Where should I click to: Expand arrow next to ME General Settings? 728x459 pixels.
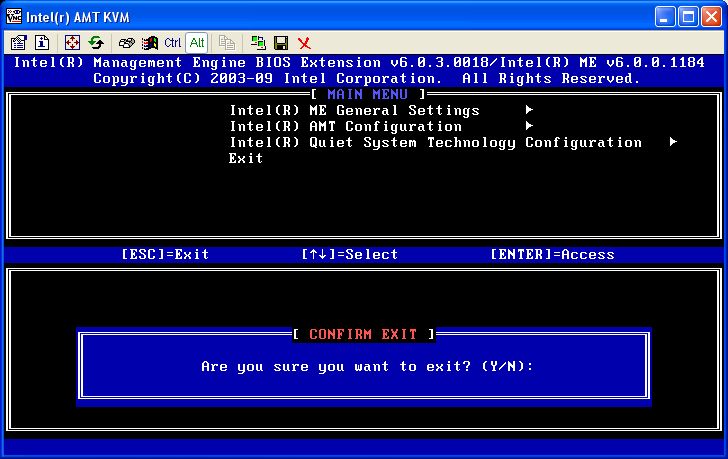click(529, 111)
